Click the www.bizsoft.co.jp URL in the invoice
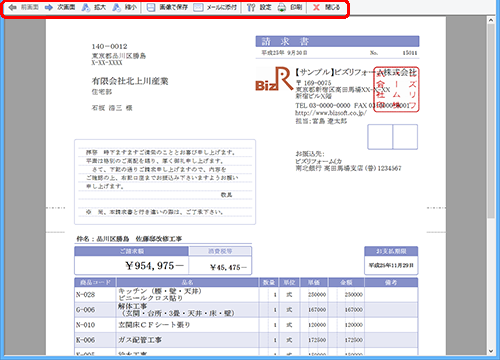Viewport: 500px width, 360px height. coord(331,113)
